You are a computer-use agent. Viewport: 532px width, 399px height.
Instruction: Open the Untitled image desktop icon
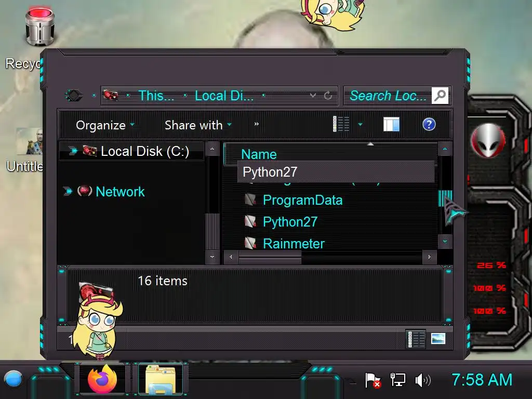point(30,141)
